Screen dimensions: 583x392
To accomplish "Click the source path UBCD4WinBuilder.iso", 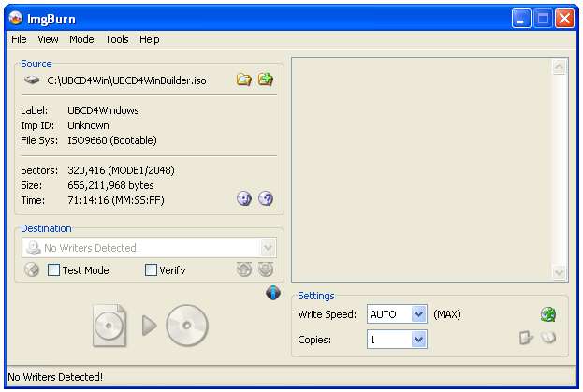I will [x=126, y=80].
